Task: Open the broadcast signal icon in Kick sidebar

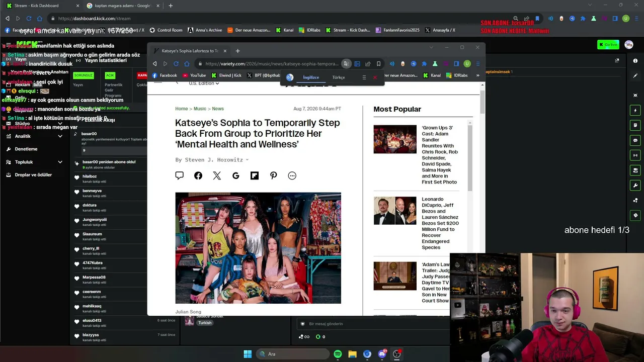Action: point(635,155)
